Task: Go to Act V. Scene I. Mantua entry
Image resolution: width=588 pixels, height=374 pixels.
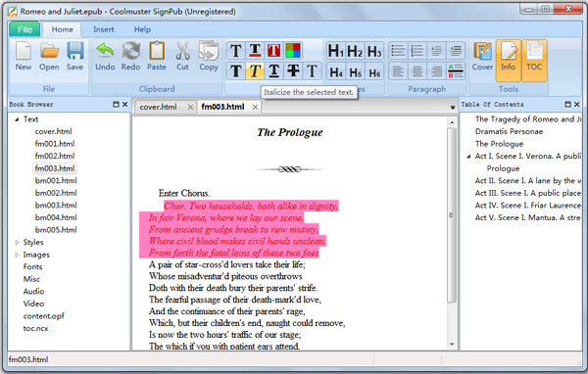Action: [x=528, y=217]
